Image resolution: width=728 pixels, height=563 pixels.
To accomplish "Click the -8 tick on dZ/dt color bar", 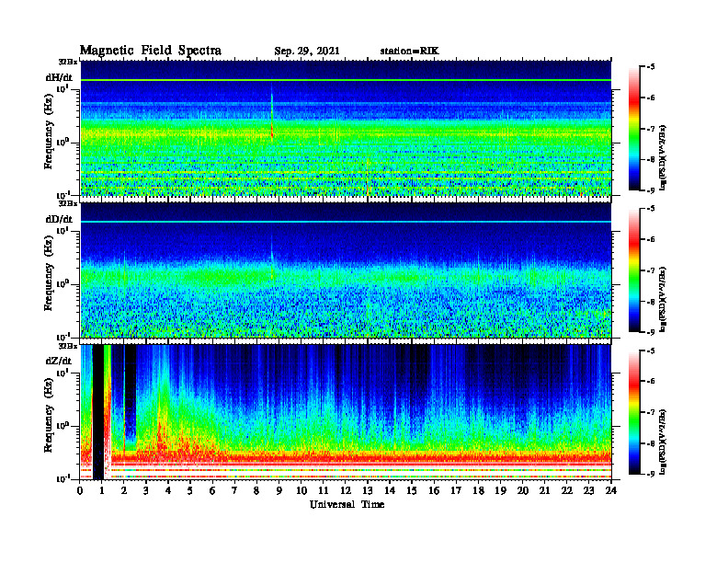I will (651, 443).
